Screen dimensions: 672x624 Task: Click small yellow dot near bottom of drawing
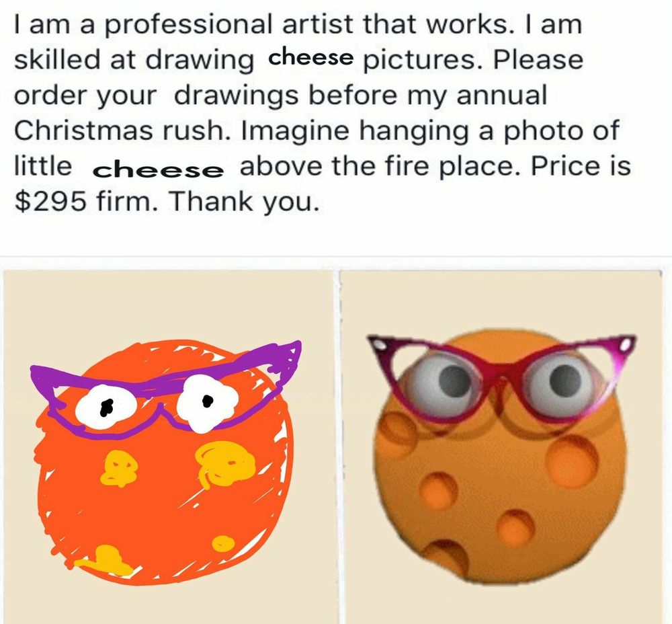click(x=223, y=544)
